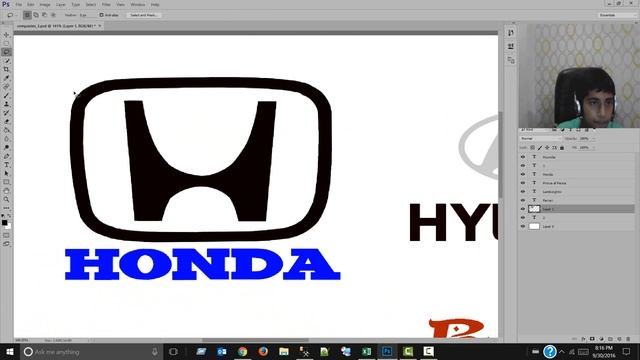Open Chrome from the taskbar
Image resolution: width=640 pixels, height=360 pixels.
[242, 351]
